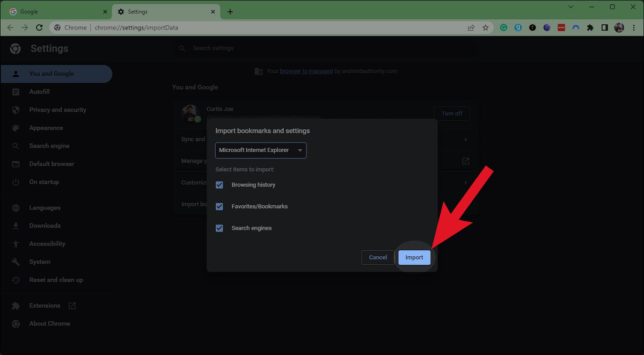Click the Import button
The height and width of the screenshot is (355, 644).
[x=414, y=258]
